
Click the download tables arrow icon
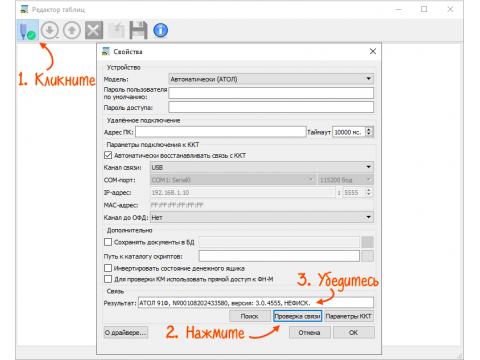(x=50, y=30)
